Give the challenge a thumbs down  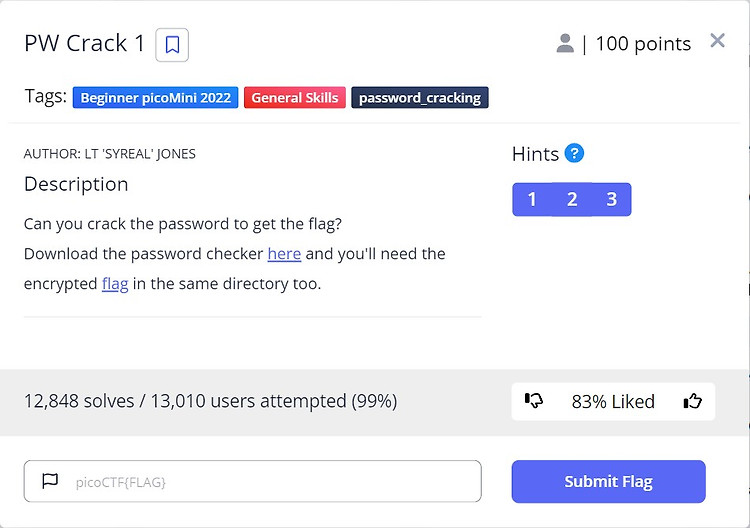[x=534, y=400]
